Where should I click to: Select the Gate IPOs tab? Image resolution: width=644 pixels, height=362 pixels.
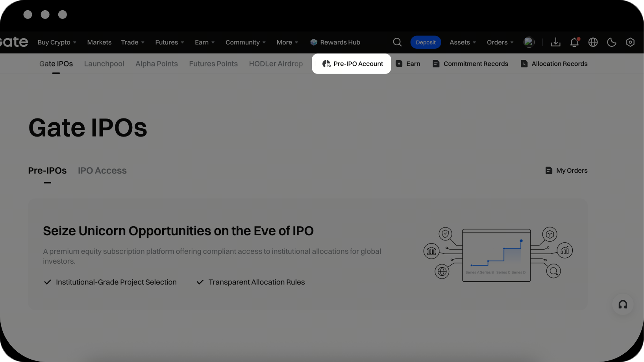click(x=56, y=64)
